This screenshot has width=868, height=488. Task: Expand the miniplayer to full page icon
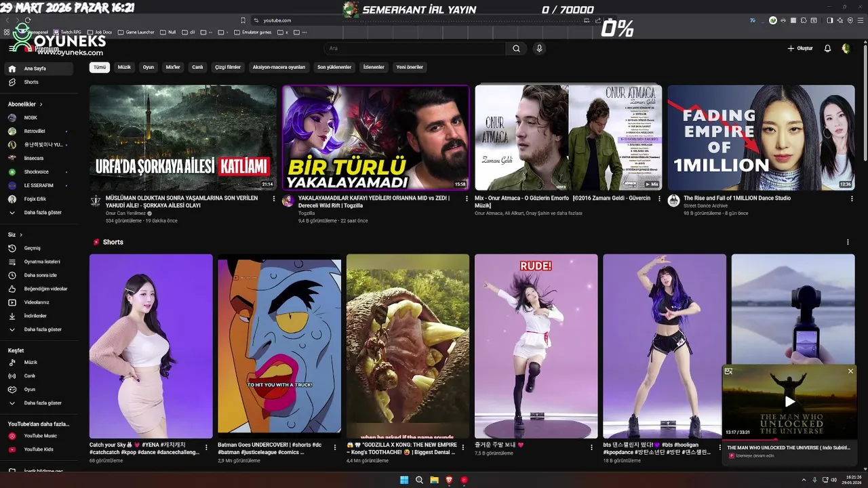[728, 371]
